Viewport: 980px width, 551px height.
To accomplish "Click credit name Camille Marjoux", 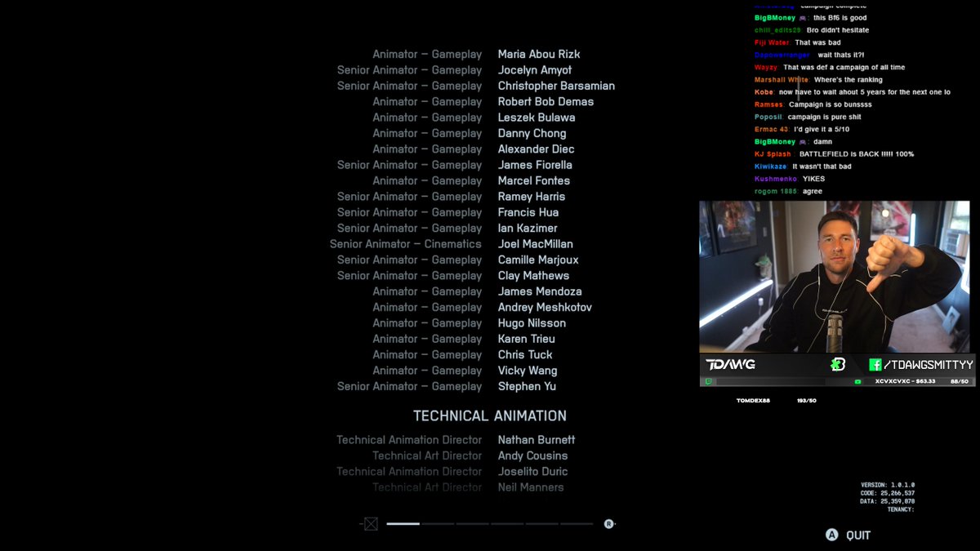I will (x=538, y=260).
